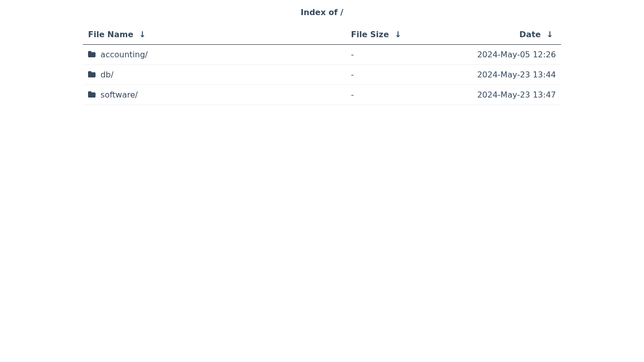Sort listing by File Name header text
This screenshot has height=362, width=644.
tap(111, 35)
